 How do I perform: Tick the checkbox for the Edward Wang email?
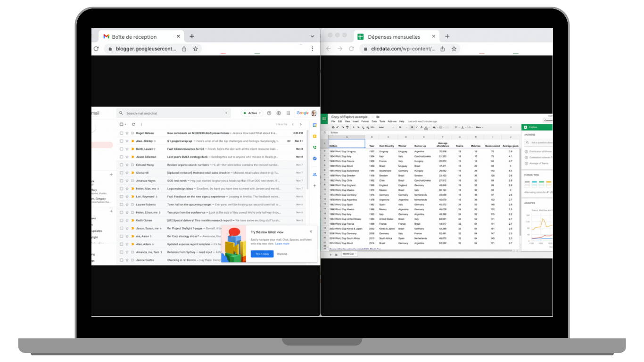pyautogui.click(x=121, y=165)
